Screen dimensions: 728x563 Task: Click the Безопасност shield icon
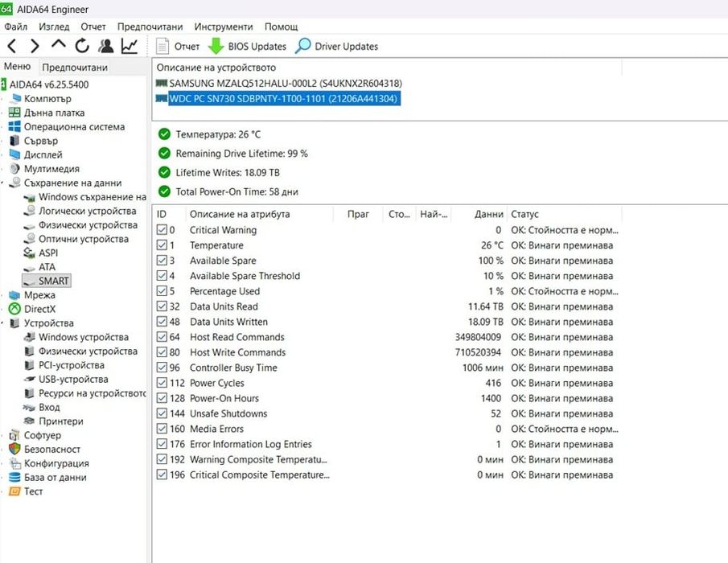(x=14, y=449)
